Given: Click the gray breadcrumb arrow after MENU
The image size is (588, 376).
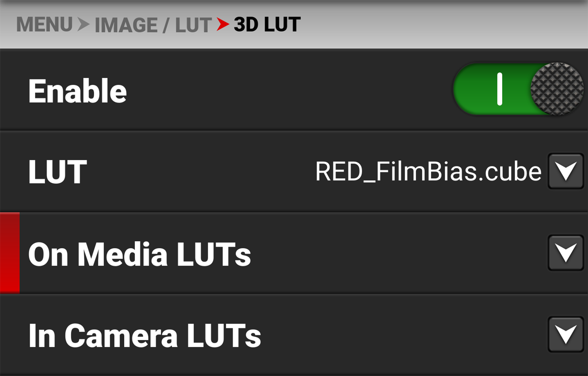Looking at the screenshot, I should (x=83, y=25).
